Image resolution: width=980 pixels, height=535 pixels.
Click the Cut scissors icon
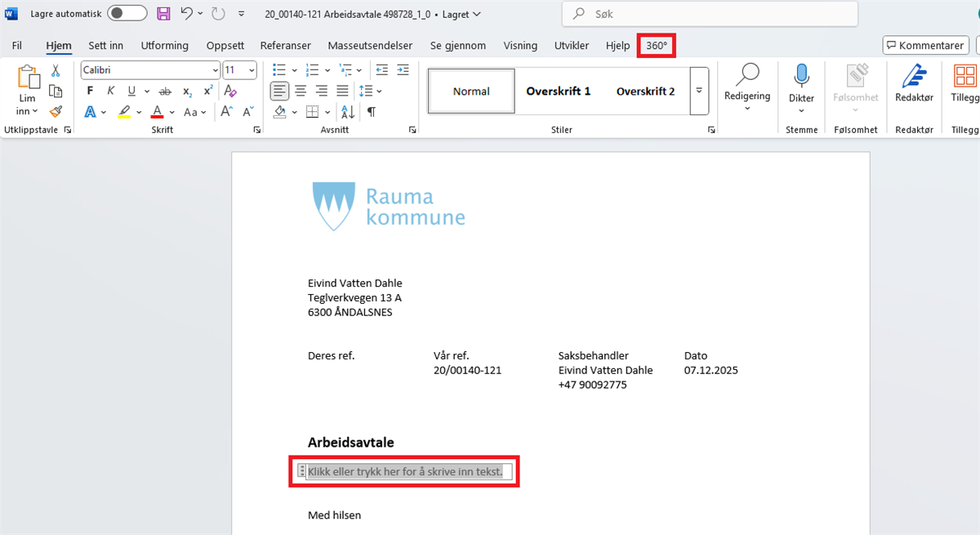pyautogui.click(x=56, y=71)
